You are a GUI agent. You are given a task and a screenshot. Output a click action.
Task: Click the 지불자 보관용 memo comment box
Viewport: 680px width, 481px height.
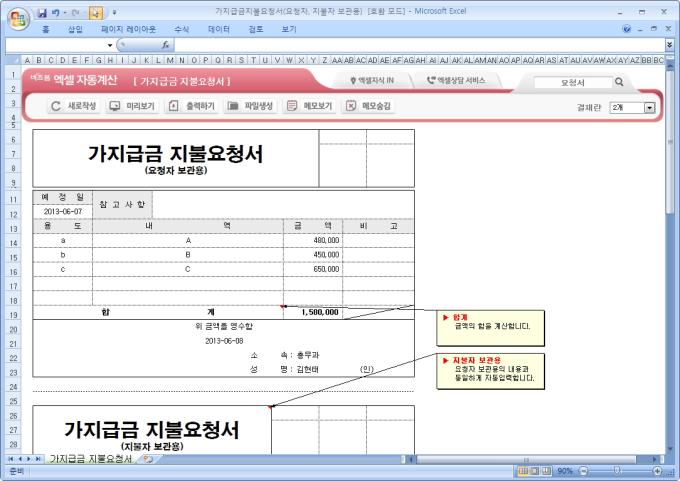point(490,371)
